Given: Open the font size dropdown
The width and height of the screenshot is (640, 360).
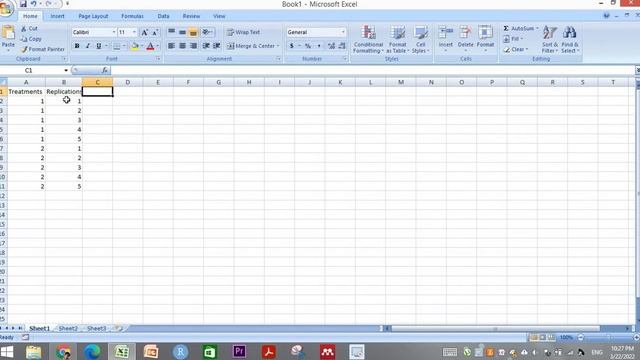Looking at the screenshot, I should [134, 32].
